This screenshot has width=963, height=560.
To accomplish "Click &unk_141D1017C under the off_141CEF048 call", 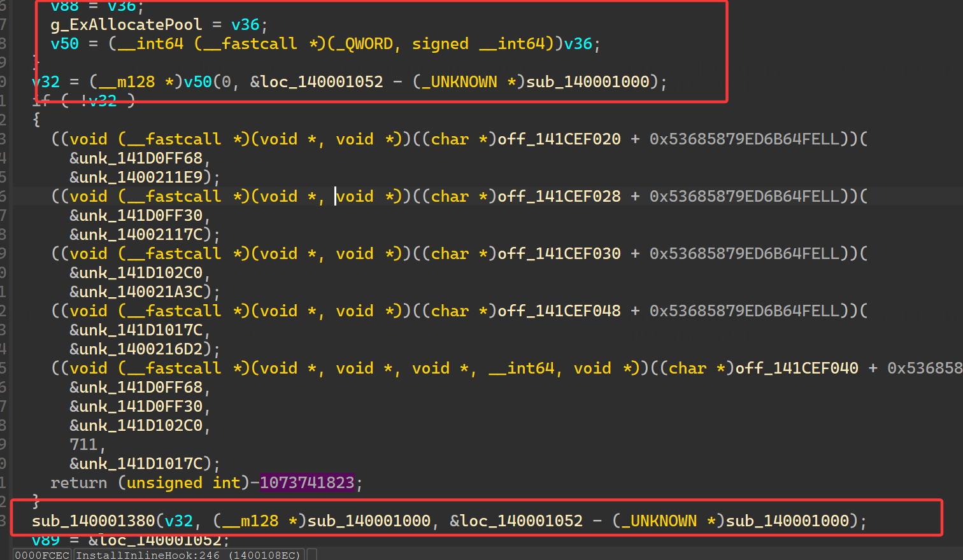I will pos(136,330).
